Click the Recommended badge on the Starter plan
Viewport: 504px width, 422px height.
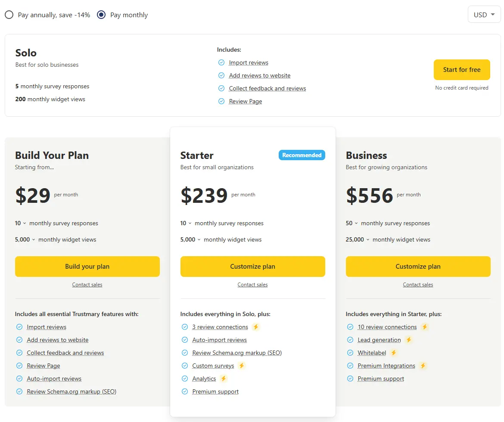[x=302, y=155]
